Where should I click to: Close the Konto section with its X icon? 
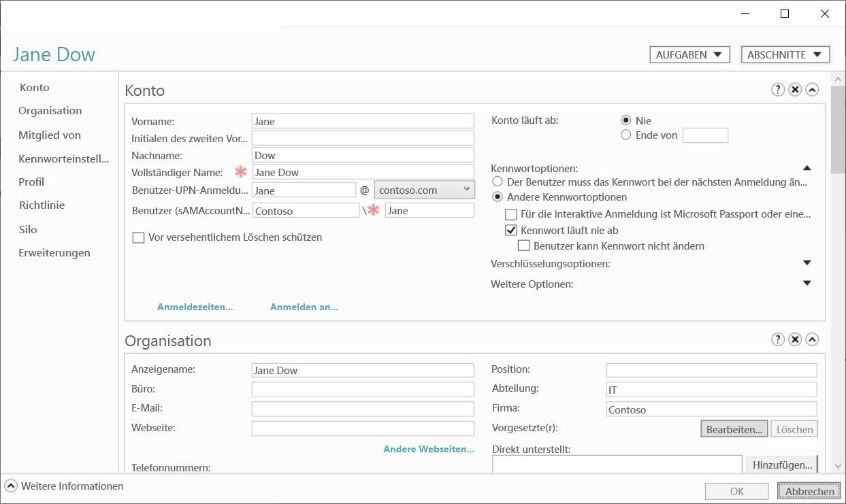[x=795, y=89]
